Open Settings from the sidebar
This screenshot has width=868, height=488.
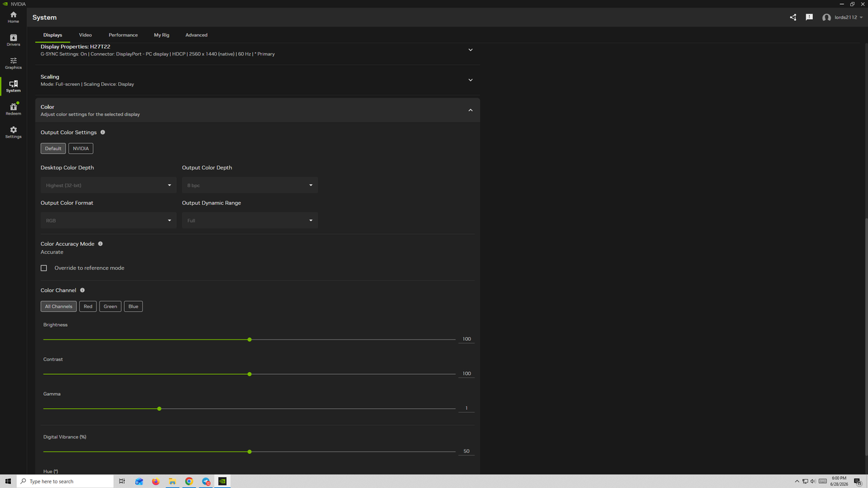tap(13, 132)
